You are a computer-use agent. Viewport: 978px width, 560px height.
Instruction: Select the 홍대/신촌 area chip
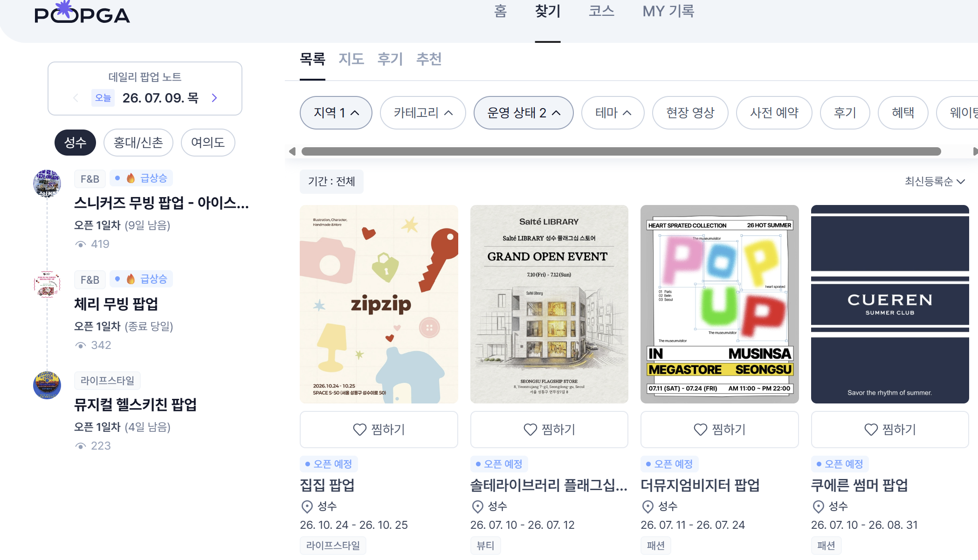(138, 143)
